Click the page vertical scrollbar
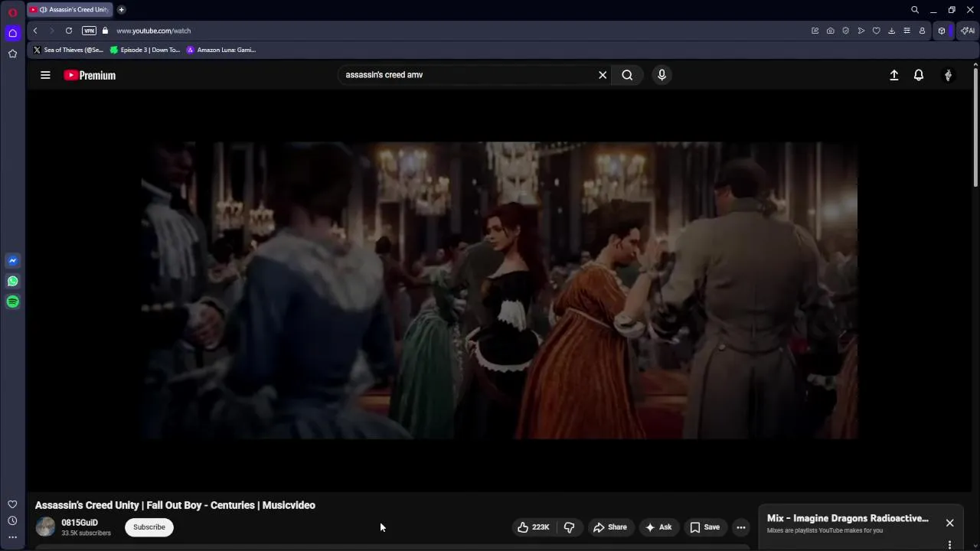980x551 pixels. click(x=975, y=126)
